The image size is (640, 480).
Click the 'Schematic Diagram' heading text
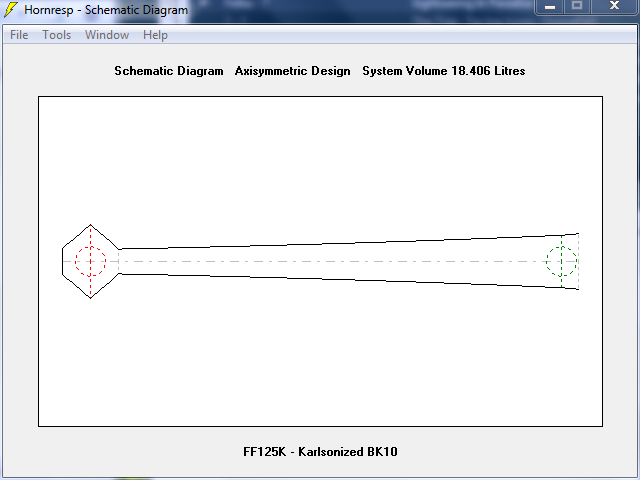(169, 71)
